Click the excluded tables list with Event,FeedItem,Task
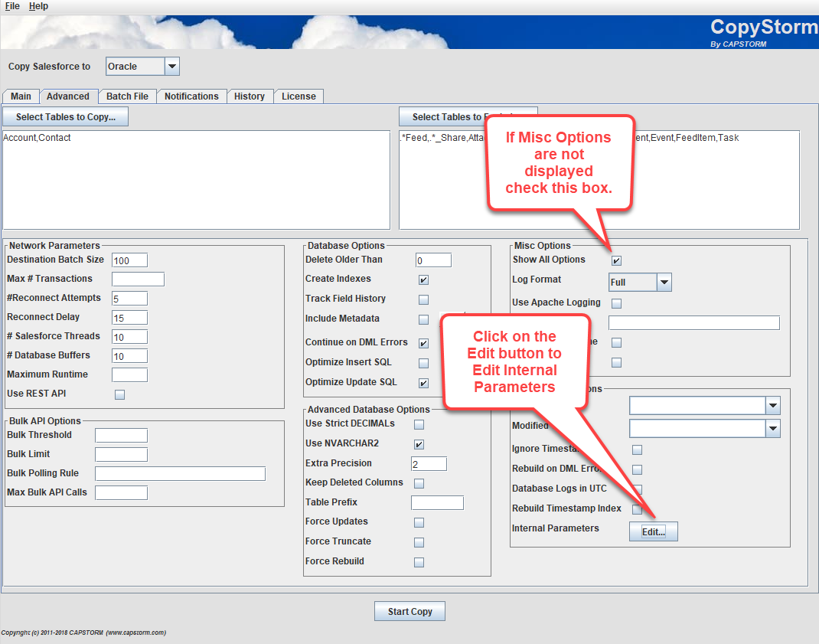The image size is (819, 644). (599, 180)
